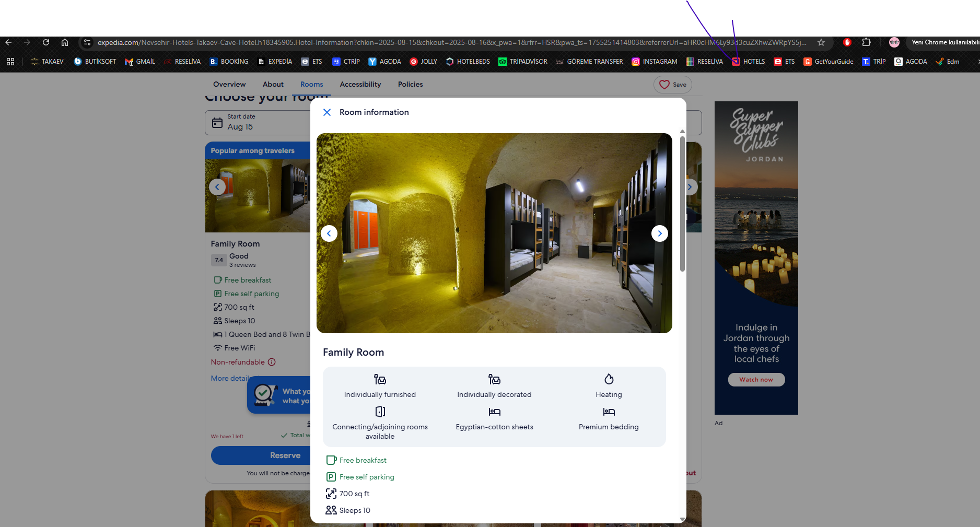Open the Accessibility tab
The width and height of the screenshot is (980, 527).
[360, 85]
